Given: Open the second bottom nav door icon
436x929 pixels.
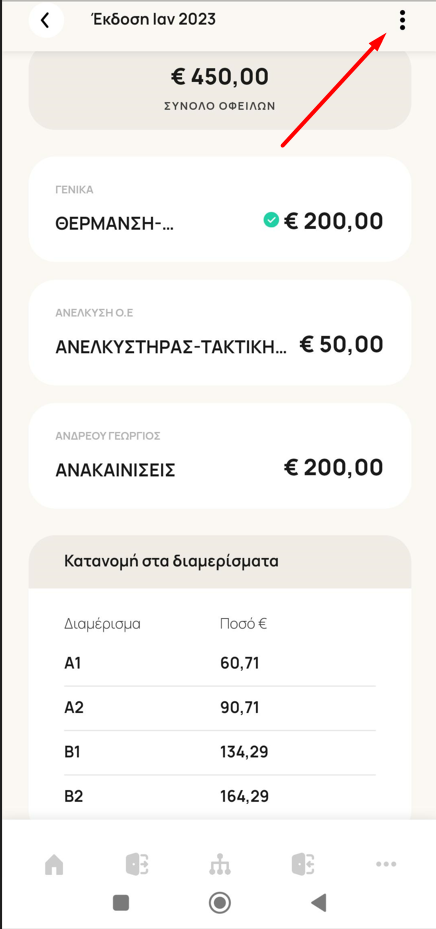Looking at the screenshot, I should click(137, 865).
